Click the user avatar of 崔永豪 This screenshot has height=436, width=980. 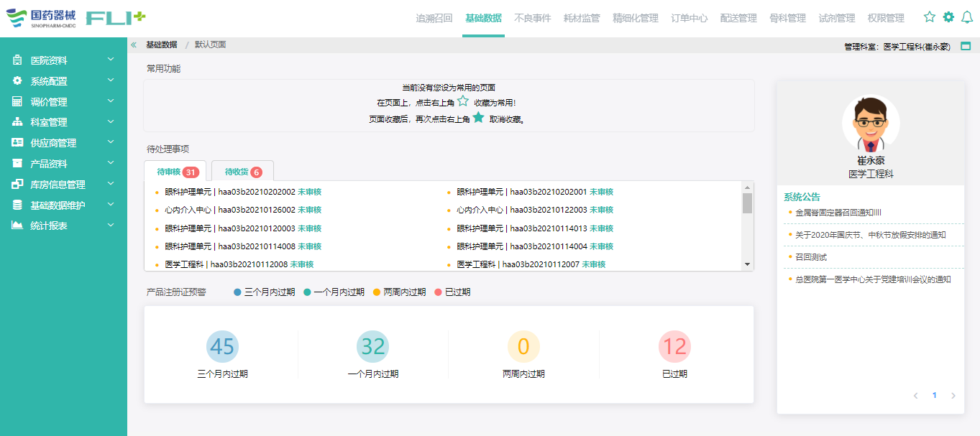click(871, 124)
